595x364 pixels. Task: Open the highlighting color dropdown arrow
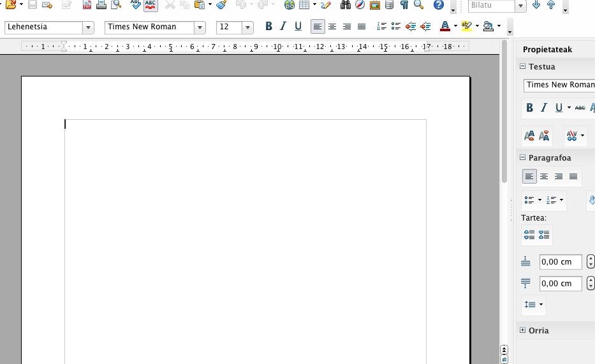[477, 26]
